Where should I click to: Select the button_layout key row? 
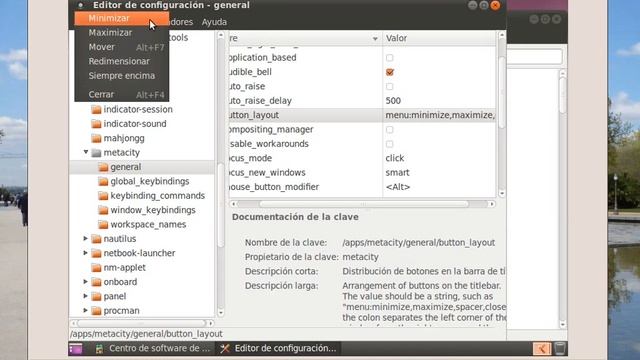[x=362, y=115]
